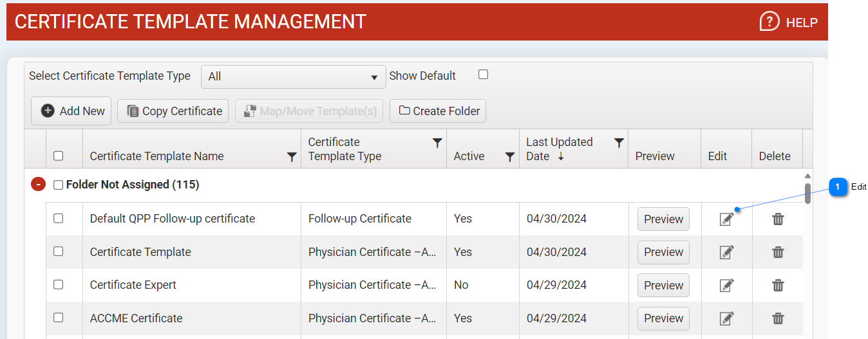Open the Help icon in header

pyautogui.click(x=769, y=22)
